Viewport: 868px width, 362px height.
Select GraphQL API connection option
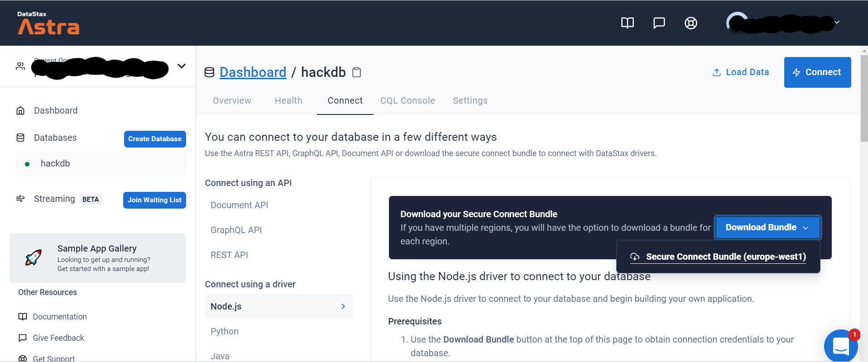click(236, 230)
